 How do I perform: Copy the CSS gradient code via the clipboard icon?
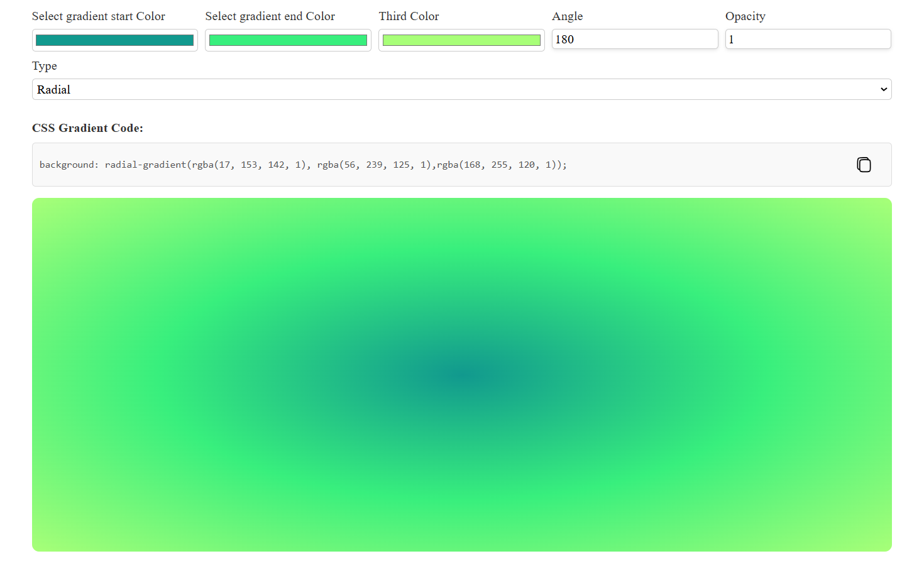(x=864, y=165)
